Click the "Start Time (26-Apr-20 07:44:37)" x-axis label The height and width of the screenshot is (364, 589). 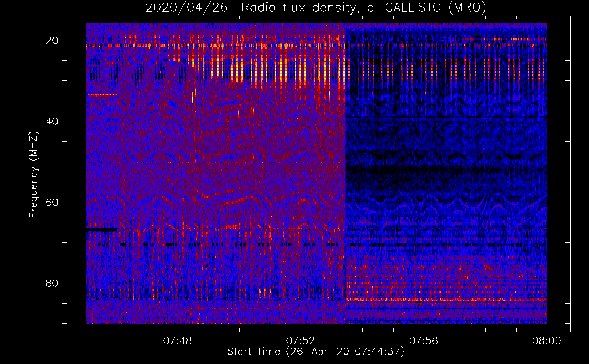pyautogui.click(x=316, y=352)
